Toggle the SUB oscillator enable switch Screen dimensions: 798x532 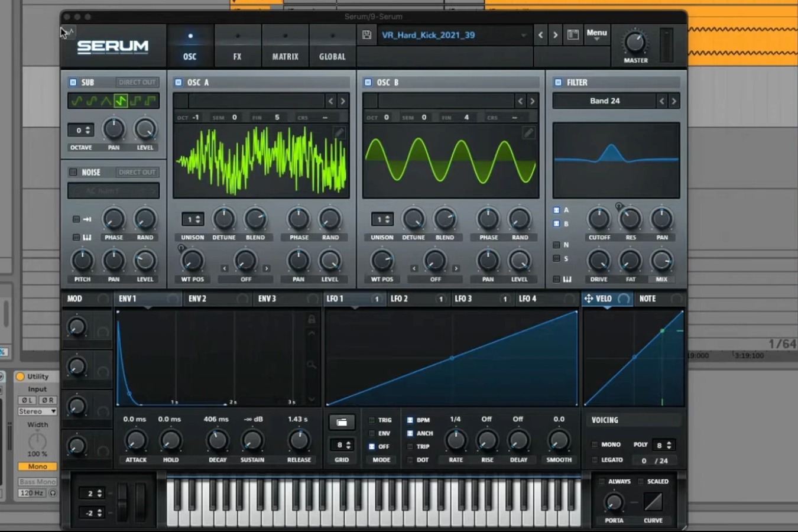(x=73, y=82)
